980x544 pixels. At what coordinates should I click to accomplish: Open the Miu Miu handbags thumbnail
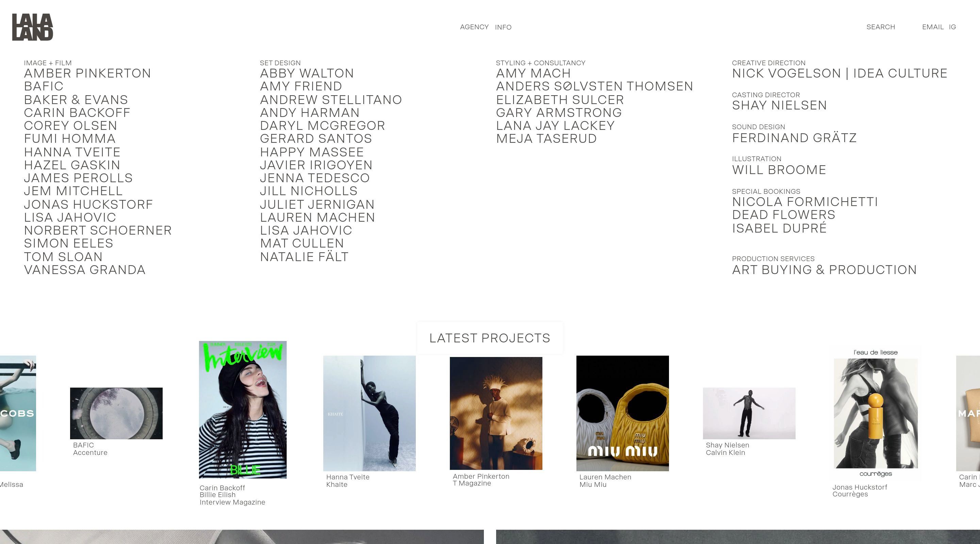coord(622,413)
